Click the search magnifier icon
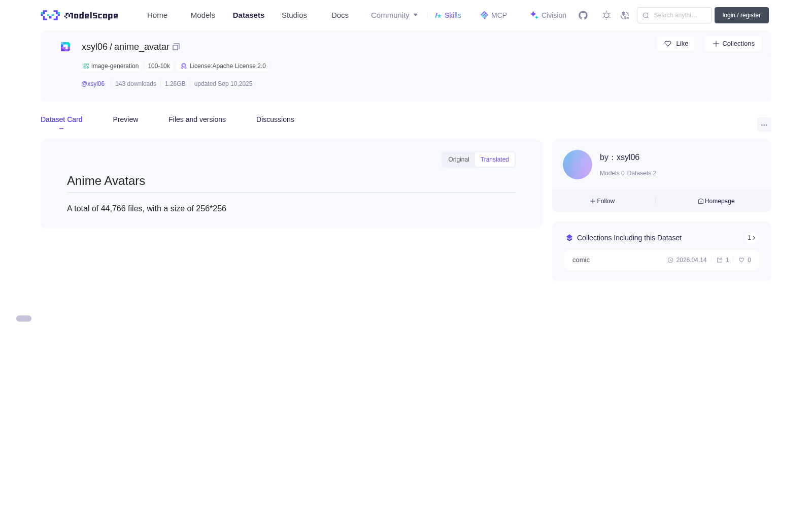 tap(646, 15)
